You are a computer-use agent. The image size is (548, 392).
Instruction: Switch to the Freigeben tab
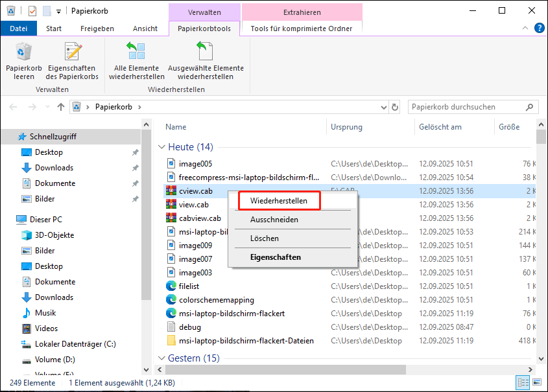(x=97, y=29)
